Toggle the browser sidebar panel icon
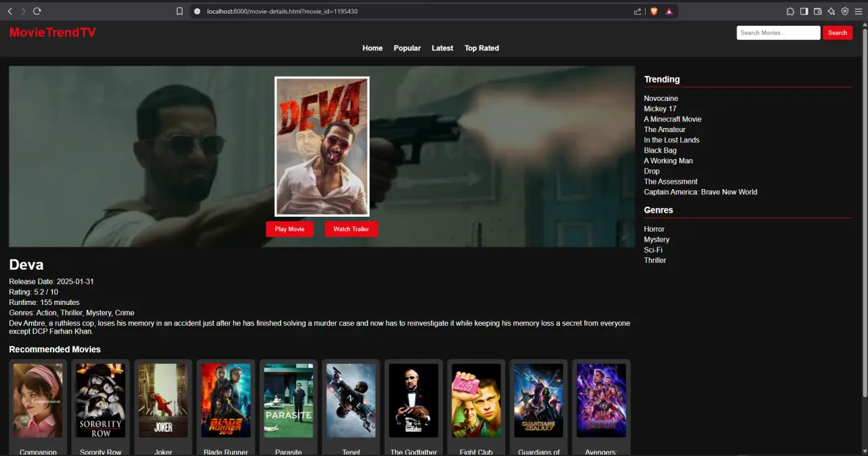The height and width of the screenshot is (456, 868). [804, 12]
